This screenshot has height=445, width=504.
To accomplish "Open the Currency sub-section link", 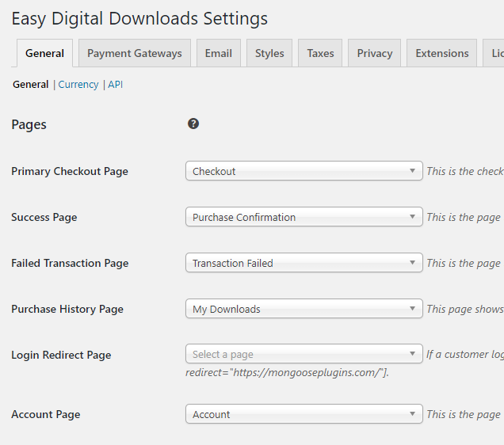I will 78,84.
